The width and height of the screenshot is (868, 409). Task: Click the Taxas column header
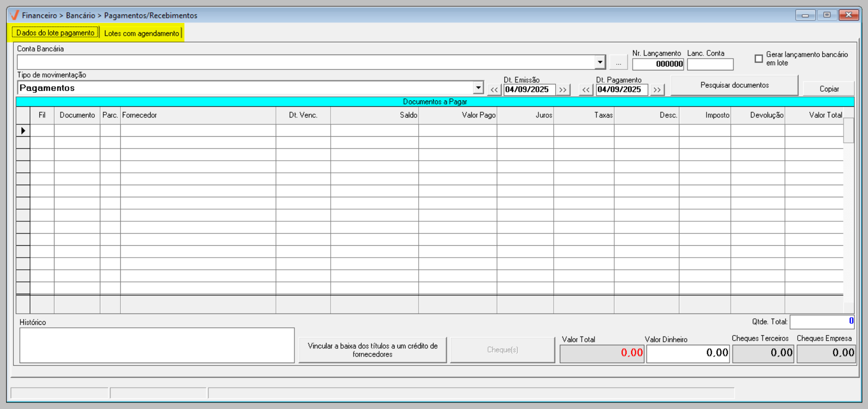pyautogui.click(x=584, y=115)
